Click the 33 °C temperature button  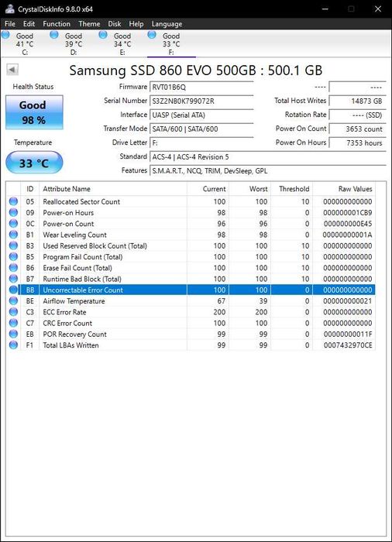34,163
